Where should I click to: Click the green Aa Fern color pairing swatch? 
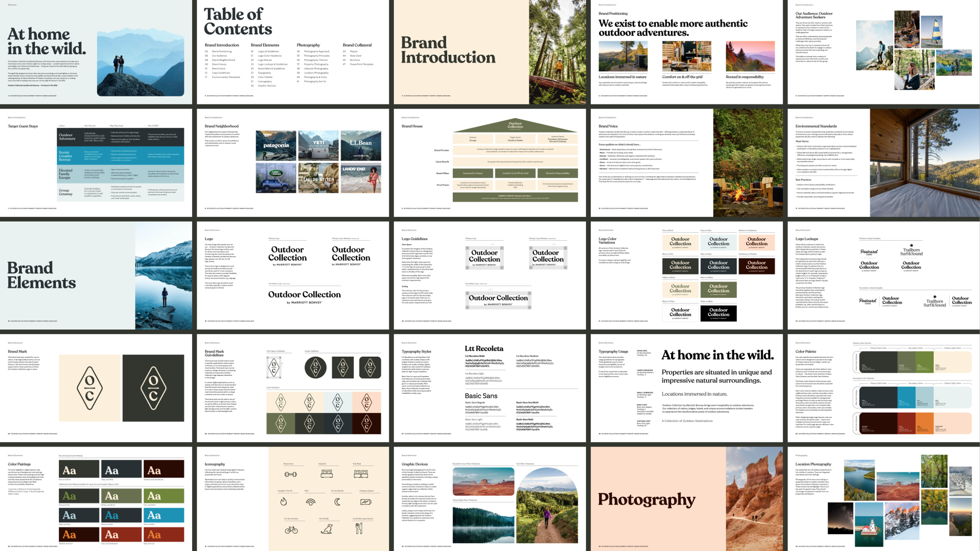[163, 496]
